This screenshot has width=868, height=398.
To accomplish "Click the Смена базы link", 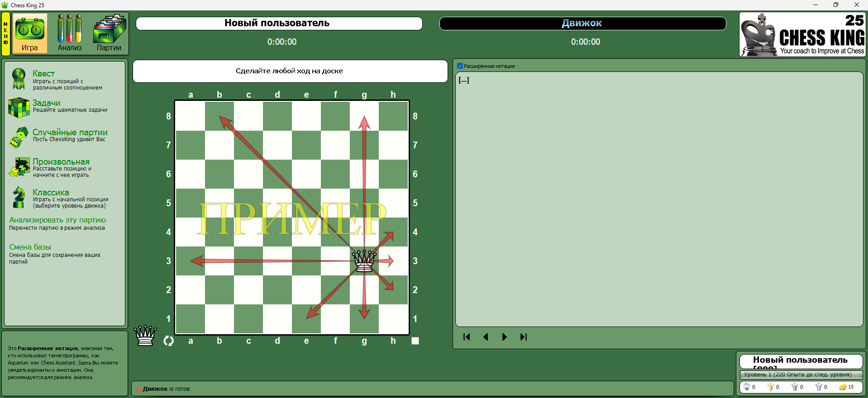I will 30,247.
